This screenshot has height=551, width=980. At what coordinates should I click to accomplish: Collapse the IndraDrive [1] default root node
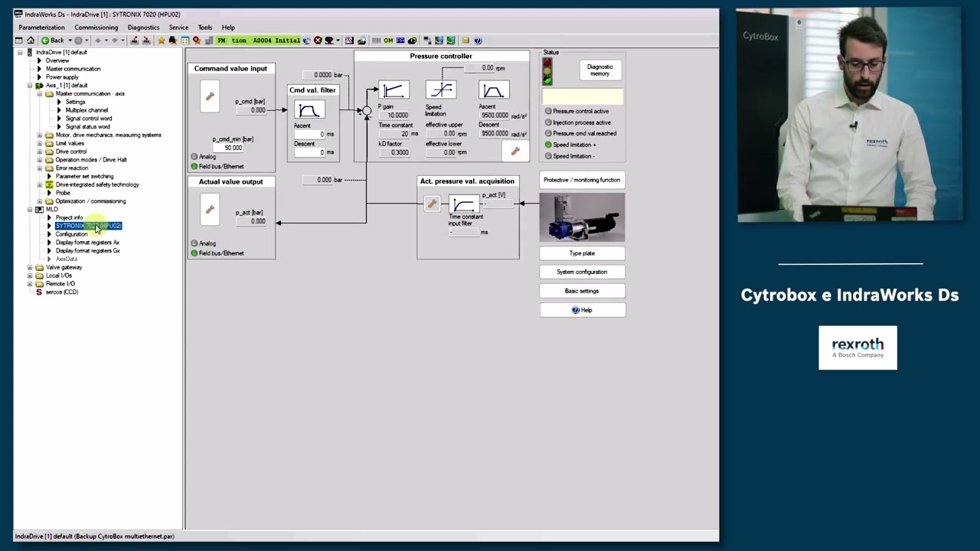click(20, 52)
